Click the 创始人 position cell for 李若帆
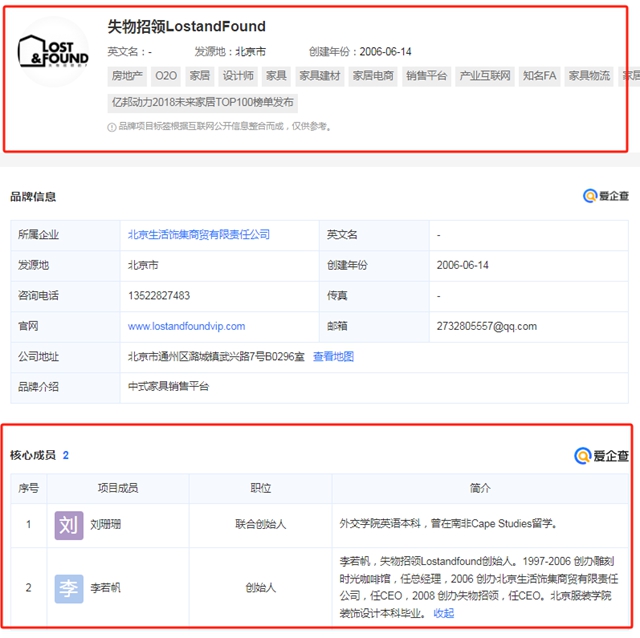Screen dimensions: 640x638 [260, 588]
